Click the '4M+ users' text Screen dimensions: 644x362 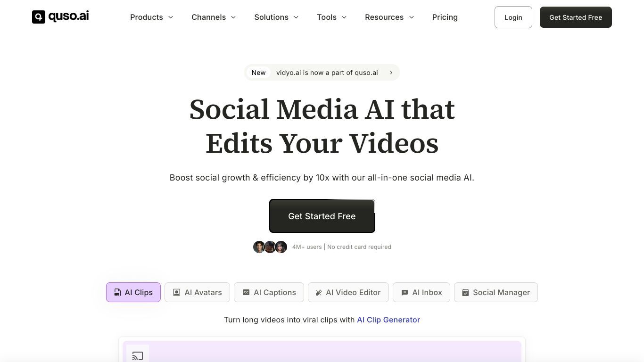tap(307, 247)
